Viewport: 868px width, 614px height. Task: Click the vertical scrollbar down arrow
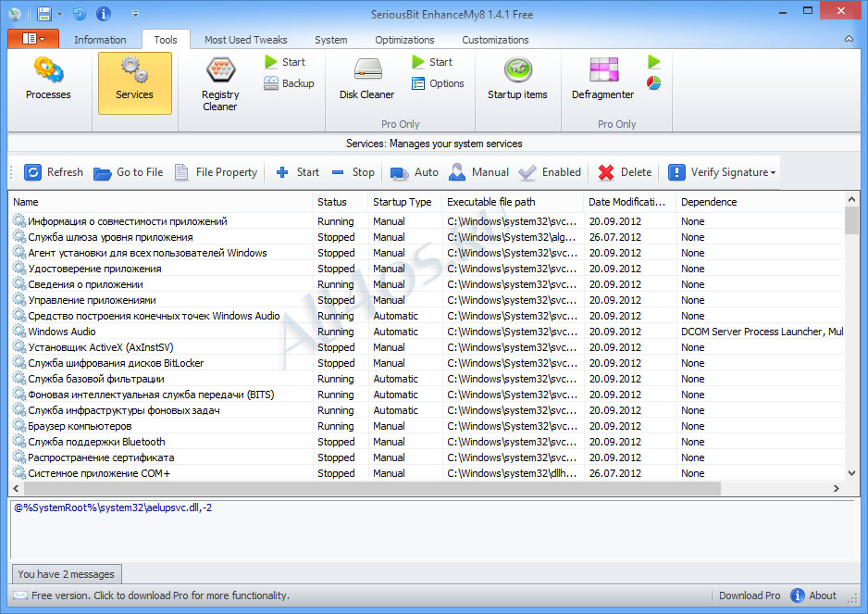[x=852, y=473]
